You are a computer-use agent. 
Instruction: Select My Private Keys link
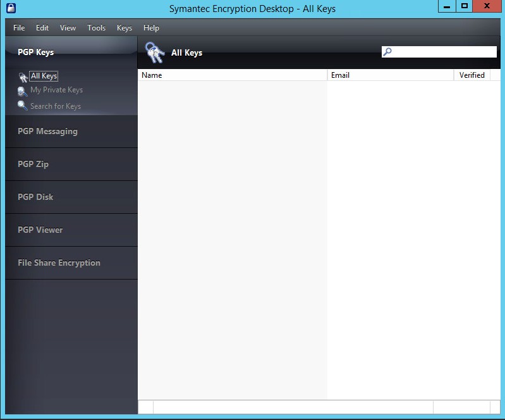pyautogui.click(x=56, y=90)
